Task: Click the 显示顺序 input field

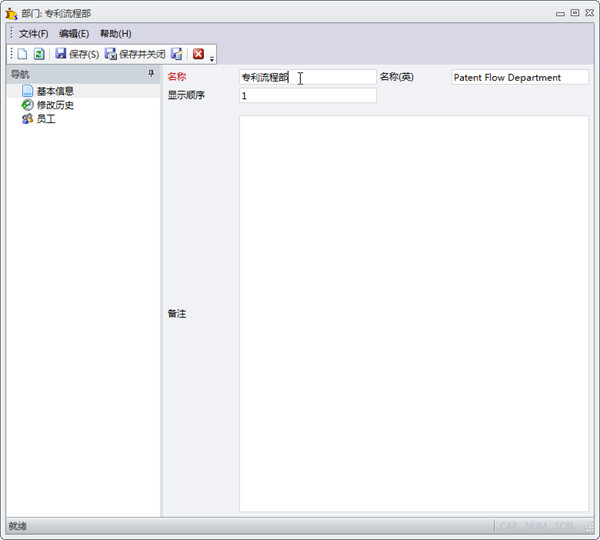Action: click(x=308, y=96)
